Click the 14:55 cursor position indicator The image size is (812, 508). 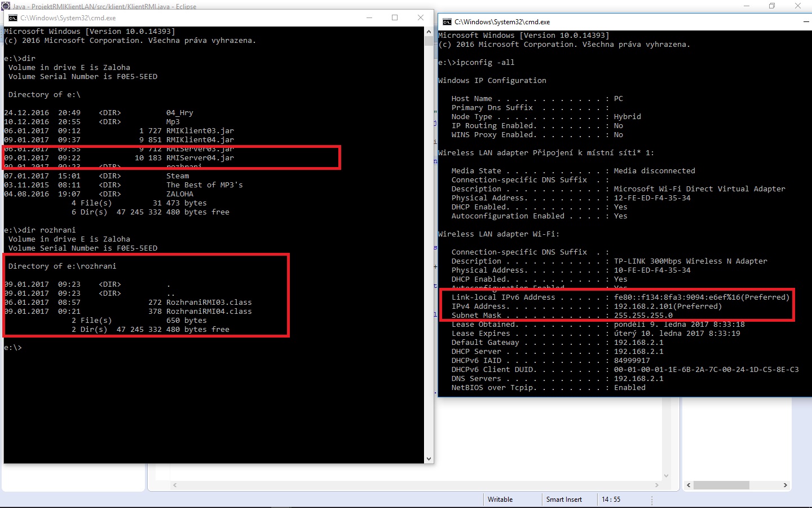tap(611, 500)
